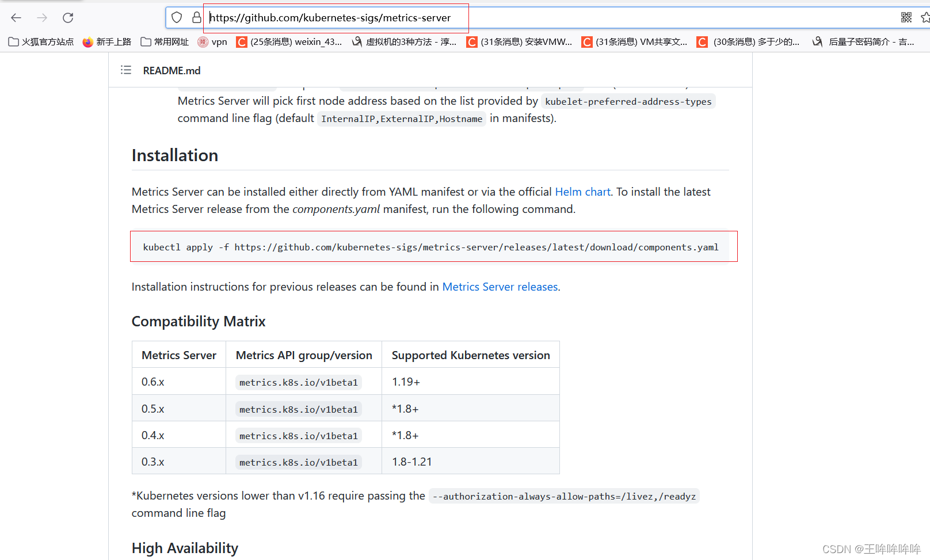930x560 pixels.
Task: Open the 火狐官方站点 bookmark folder
Action: (41, 42)
